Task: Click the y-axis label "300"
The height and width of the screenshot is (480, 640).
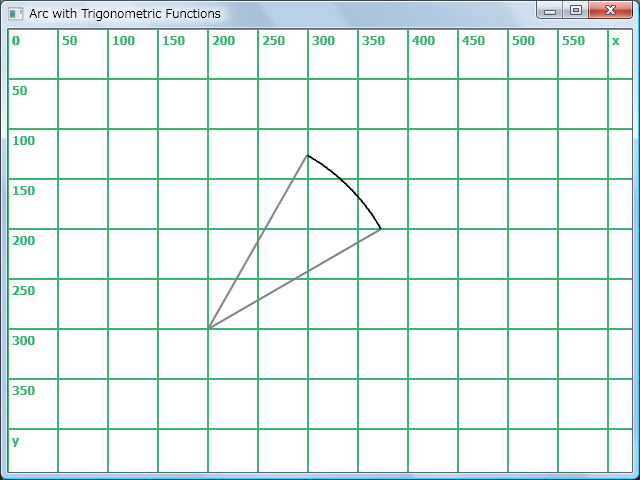Action: pyautogui.click(x=24, y=341)
